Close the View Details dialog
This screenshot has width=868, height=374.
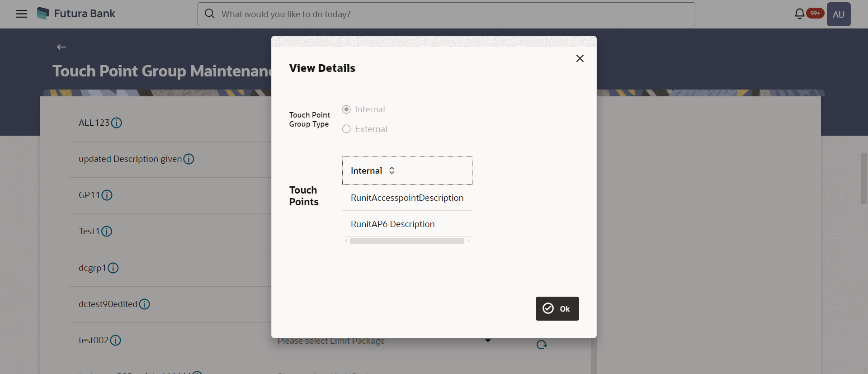click(x=580, y=58)
